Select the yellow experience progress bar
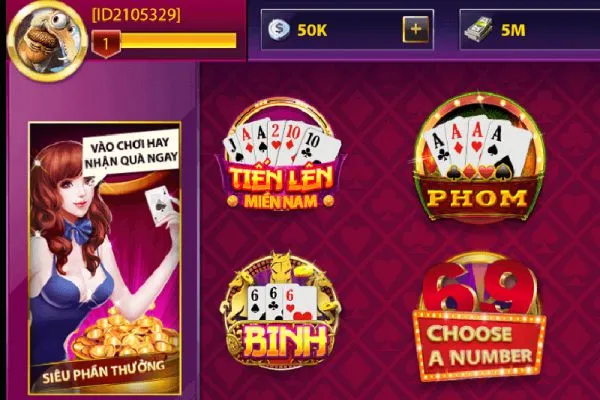This screenshot has height=400, width=600. [178, 41]
